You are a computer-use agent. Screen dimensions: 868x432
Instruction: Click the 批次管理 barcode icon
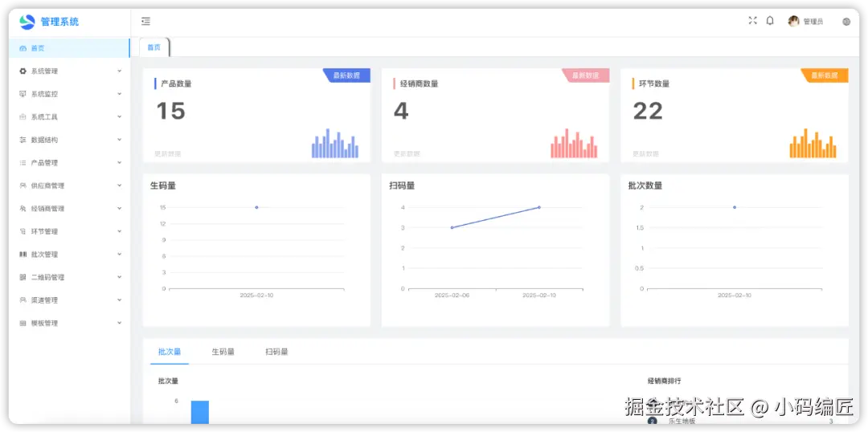23,255
